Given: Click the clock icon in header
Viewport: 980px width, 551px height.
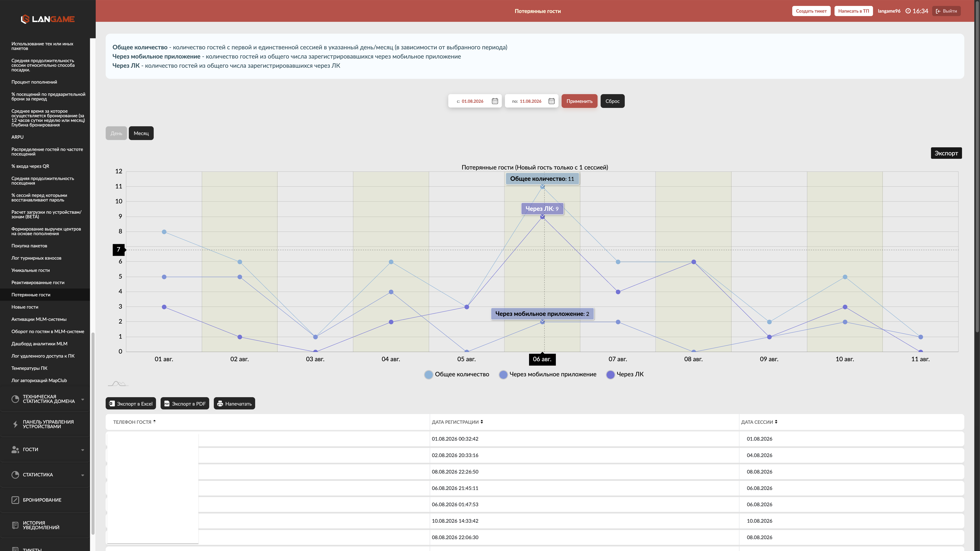Looking at the screenshot, I should click(x=908, y=11).
